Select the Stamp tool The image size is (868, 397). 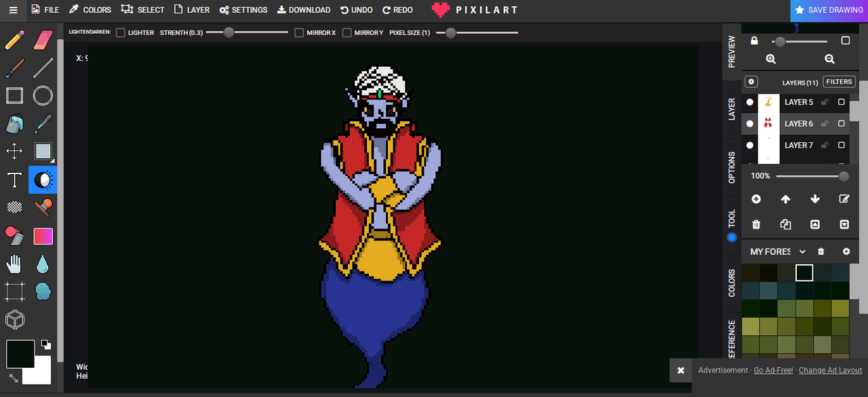coord(43,207)
